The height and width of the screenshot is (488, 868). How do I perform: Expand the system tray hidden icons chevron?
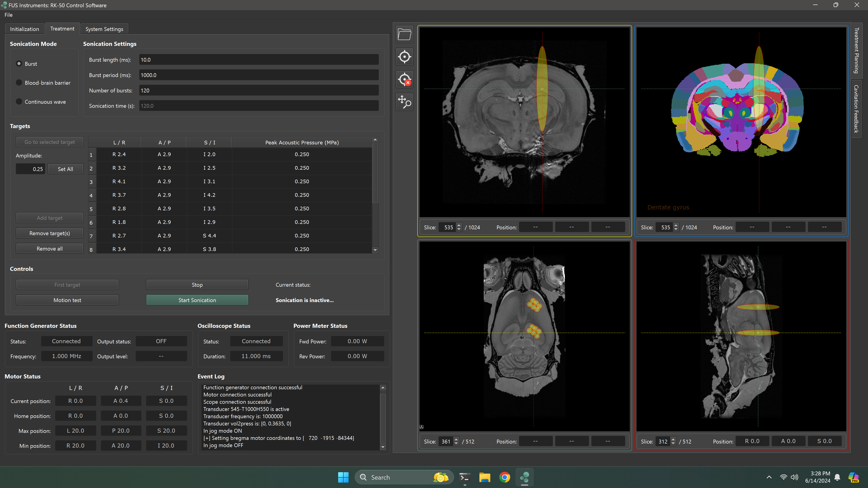coord(769,477)
